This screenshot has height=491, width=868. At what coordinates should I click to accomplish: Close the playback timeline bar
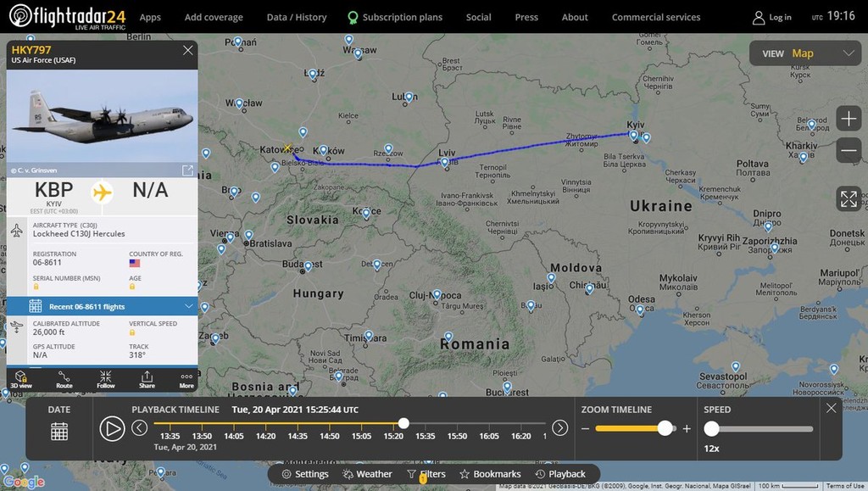831,408
